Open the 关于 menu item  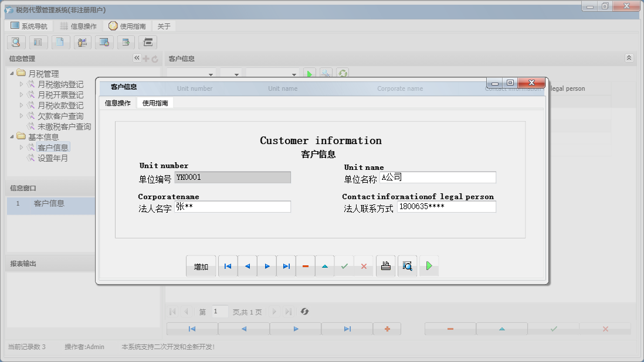[164, 26]
